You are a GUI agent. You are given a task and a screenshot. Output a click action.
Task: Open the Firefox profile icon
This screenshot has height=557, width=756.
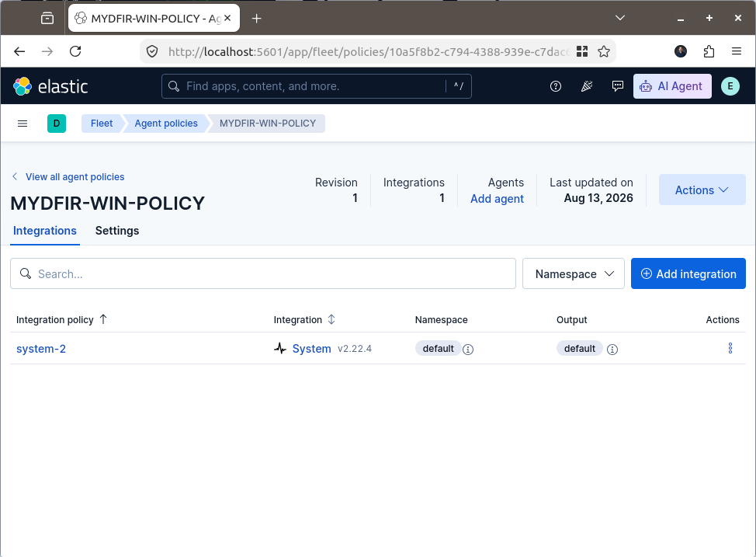680,51
